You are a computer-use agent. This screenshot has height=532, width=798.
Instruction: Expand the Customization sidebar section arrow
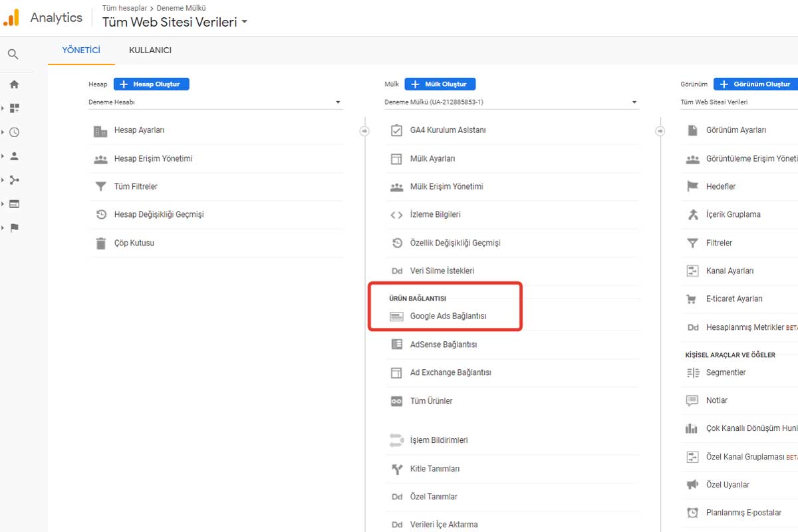tap(3, 108)
